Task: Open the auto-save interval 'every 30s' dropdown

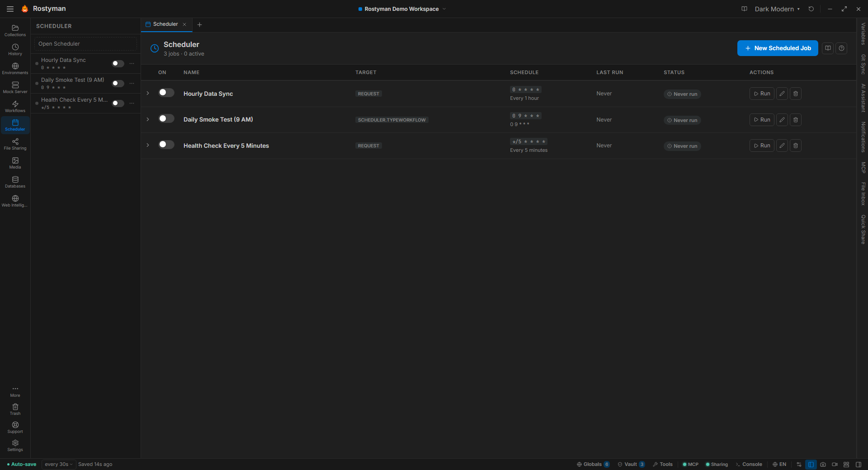Action: 59,465
